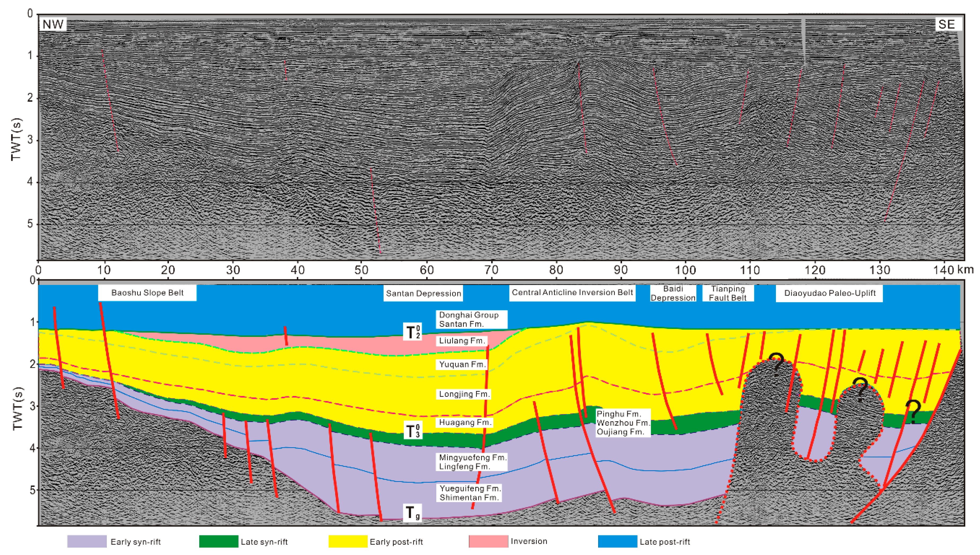Click the Baidi Depression label
The height and width of the screenshot is (555, 980).
tap(673, 293)
